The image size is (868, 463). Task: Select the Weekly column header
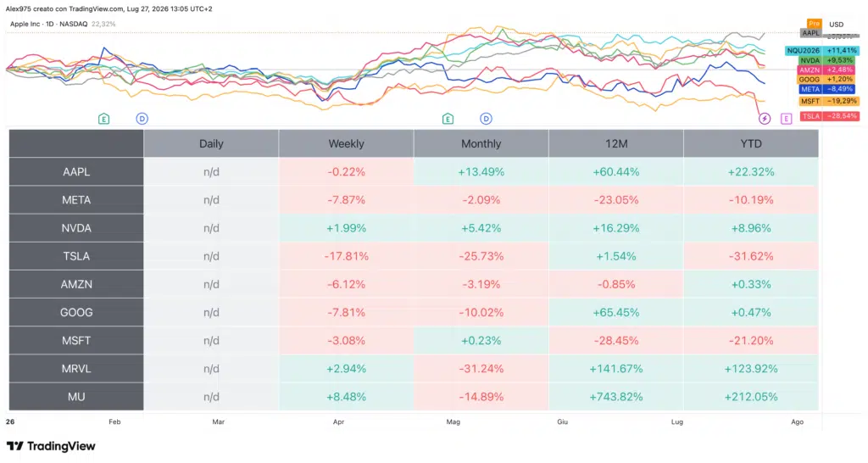346,143
